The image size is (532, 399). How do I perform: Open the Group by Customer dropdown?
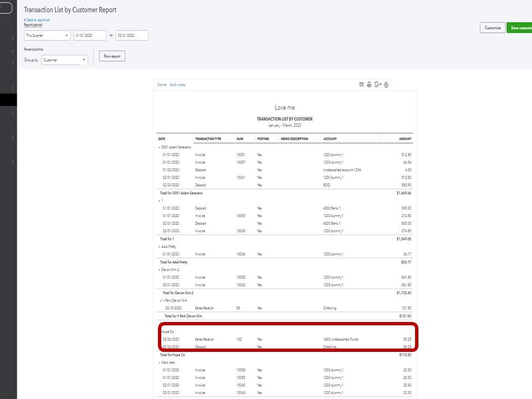point(65,60)
